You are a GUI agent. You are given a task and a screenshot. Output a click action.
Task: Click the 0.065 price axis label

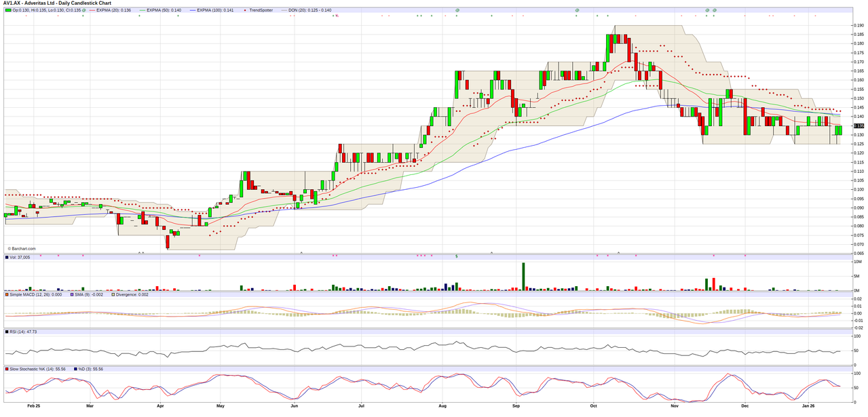click(858, 253)
